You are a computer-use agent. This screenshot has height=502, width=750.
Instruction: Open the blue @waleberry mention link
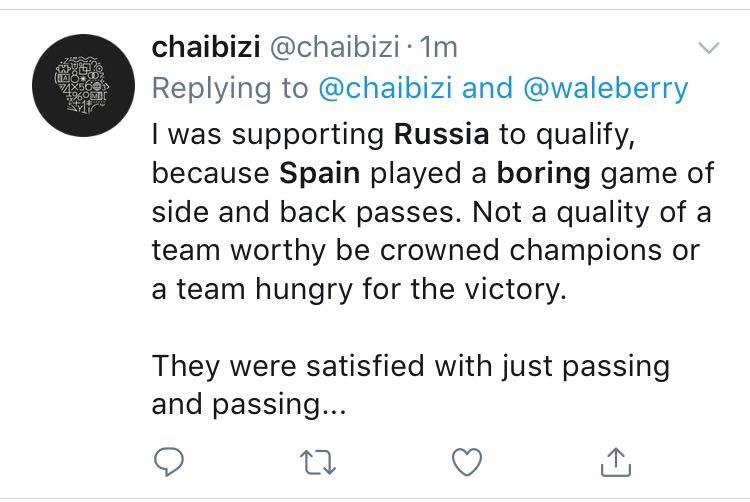[605, 89]
